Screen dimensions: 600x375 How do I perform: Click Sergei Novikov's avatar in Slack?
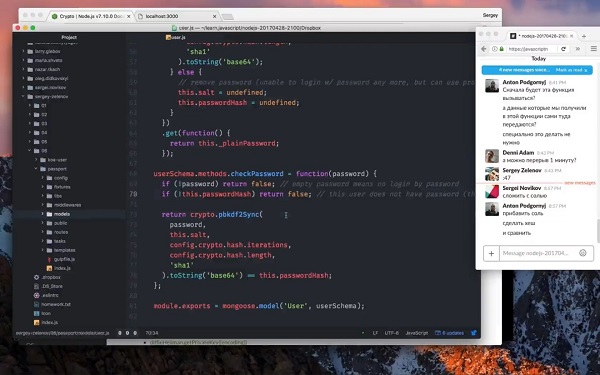492,192
